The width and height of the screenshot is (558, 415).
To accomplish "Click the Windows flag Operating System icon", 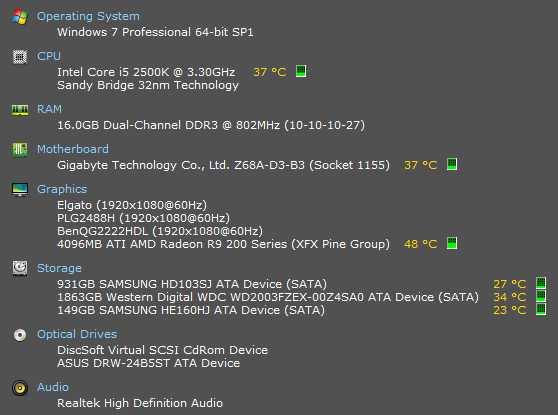I will (x=20, y=17).
